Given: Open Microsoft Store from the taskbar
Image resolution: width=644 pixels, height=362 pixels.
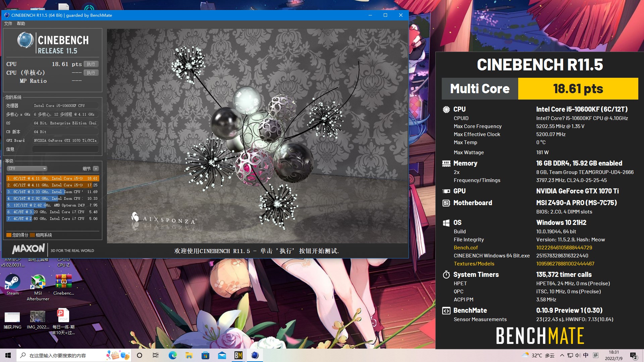Looking at the screenshot, I should [x=205, y=355].
